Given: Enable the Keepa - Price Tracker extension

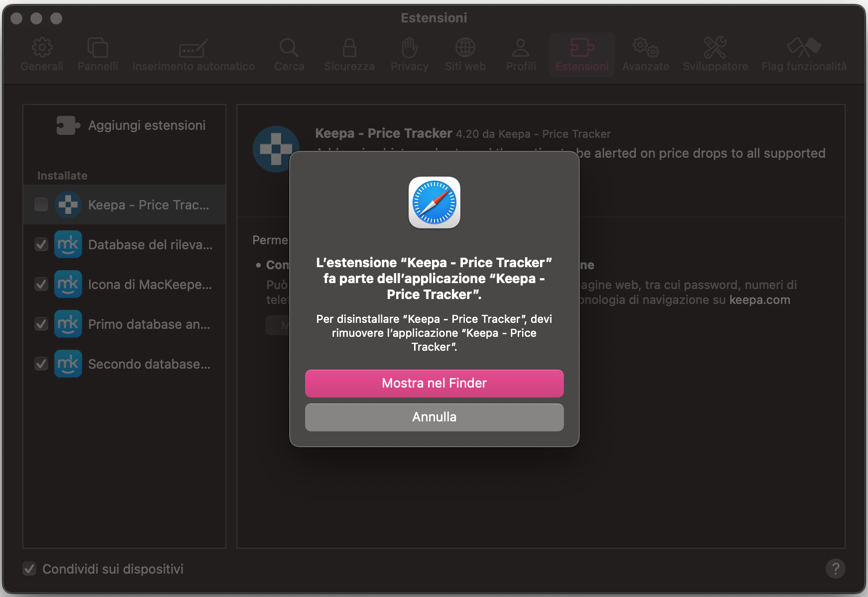Looking at the screenshot, I should pos(41,204).
